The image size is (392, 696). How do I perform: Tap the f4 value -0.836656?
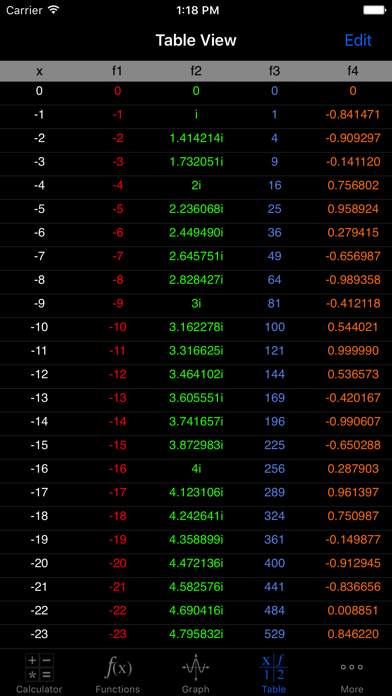pyautogui.click(x=352, y=586)
